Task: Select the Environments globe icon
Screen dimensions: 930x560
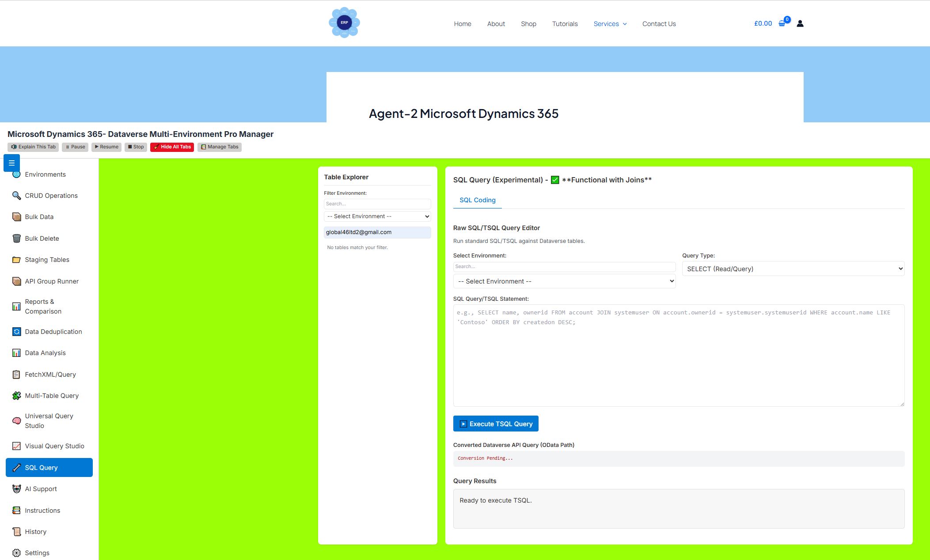Action: click(x=16, y=174)
